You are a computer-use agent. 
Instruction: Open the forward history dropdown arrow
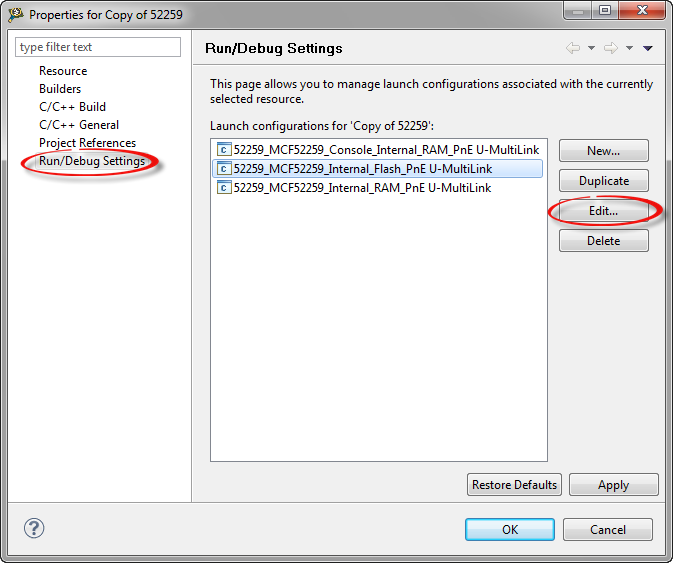tap(629, 48)
